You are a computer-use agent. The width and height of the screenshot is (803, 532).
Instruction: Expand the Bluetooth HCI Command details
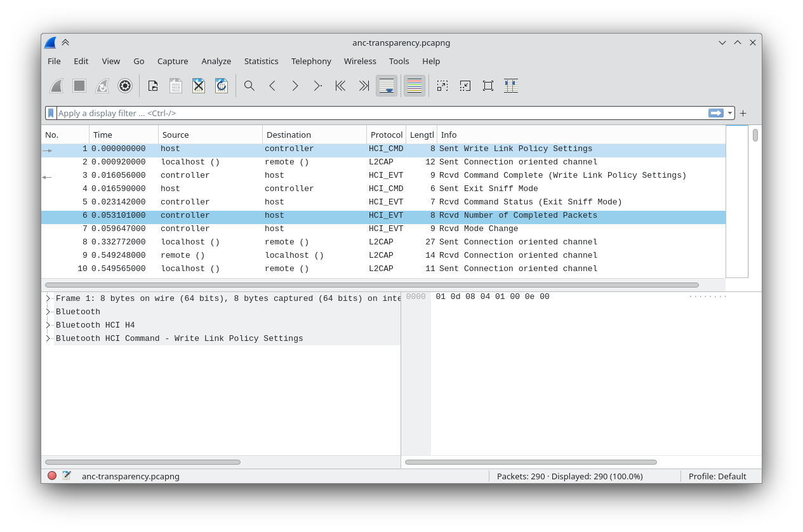tap(48, 338)
